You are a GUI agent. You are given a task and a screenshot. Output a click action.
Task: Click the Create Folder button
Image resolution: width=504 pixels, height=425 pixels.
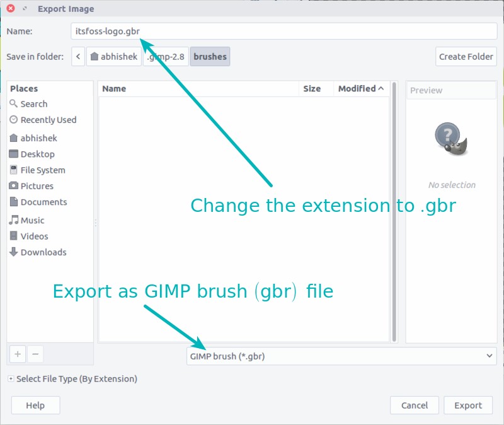(466, 57)
